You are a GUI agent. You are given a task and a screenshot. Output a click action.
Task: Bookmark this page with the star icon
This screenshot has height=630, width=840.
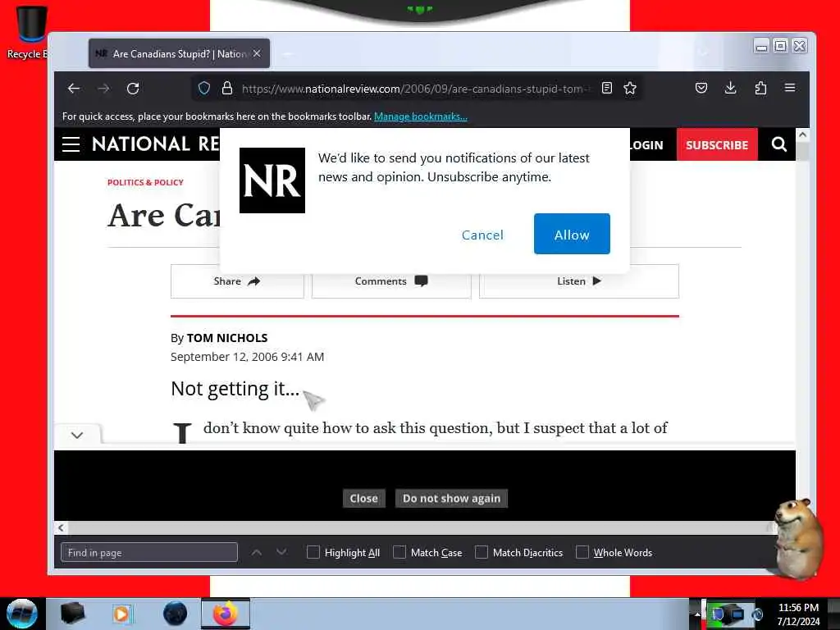(x=630, y=89)
